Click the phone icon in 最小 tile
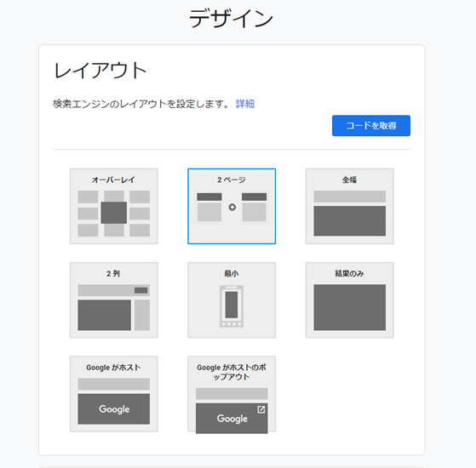The image size is (476, 468). pos(232,306)
